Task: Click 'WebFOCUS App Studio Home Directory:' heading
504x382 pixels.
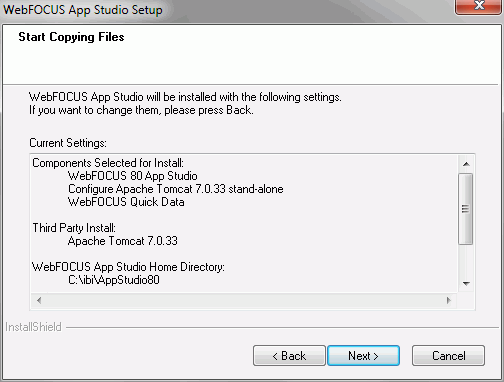Action: (x=128, y=267)
